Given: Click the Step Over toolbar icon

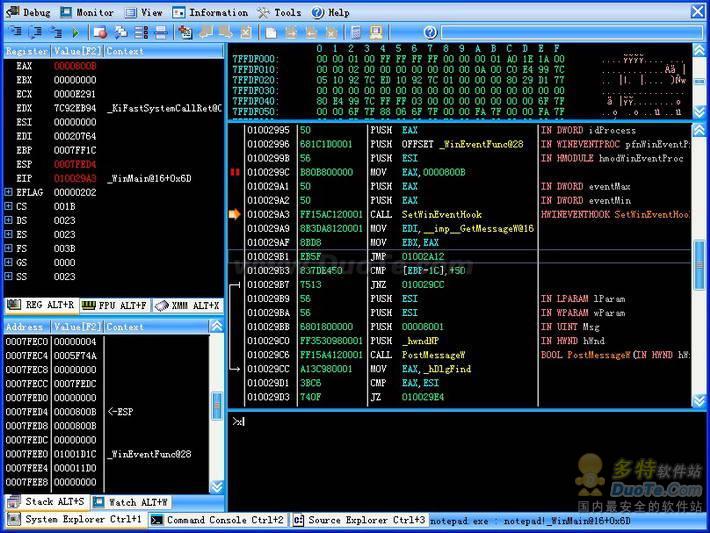Looking at the screenshot, I should (35, 32).
